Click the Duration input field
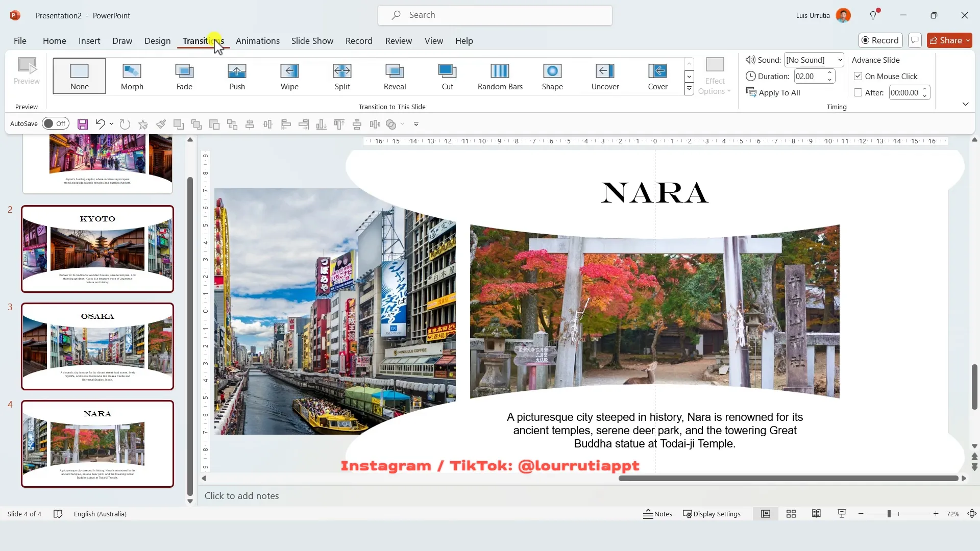 (x=810, y=77)
